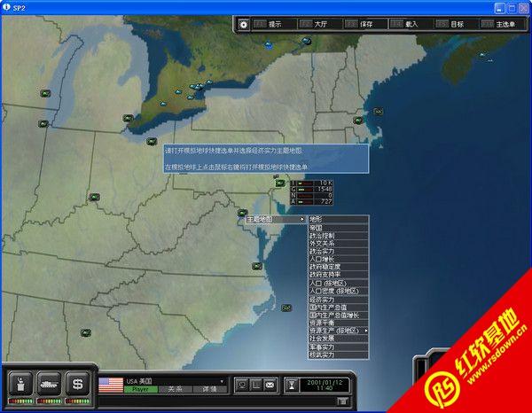Choose 政府稳定度 map entry
The width and height of the screenshot is (532, 413).
coord(339,267)
